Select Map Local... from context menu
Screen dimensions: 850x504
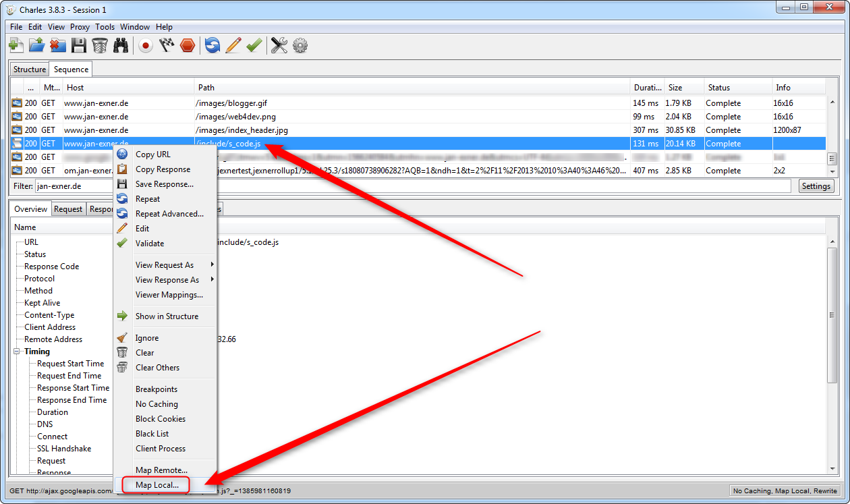(157, 485)
